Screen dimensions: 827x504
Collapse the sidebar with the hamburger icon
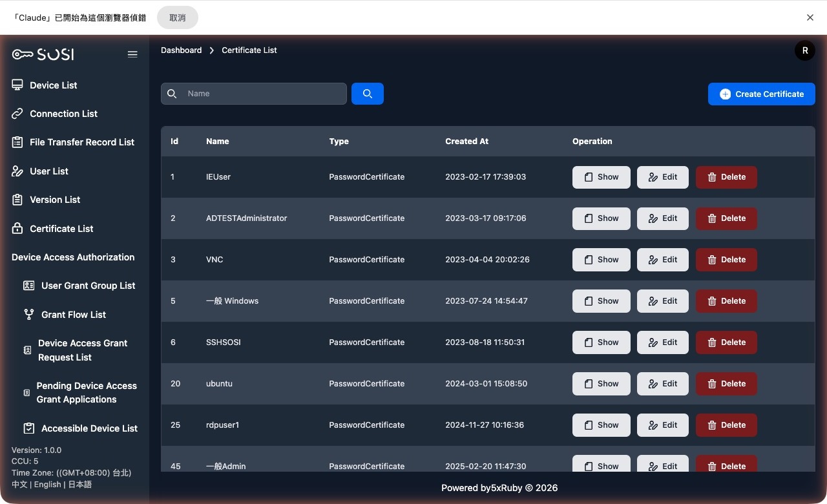(x=132, y=54)
